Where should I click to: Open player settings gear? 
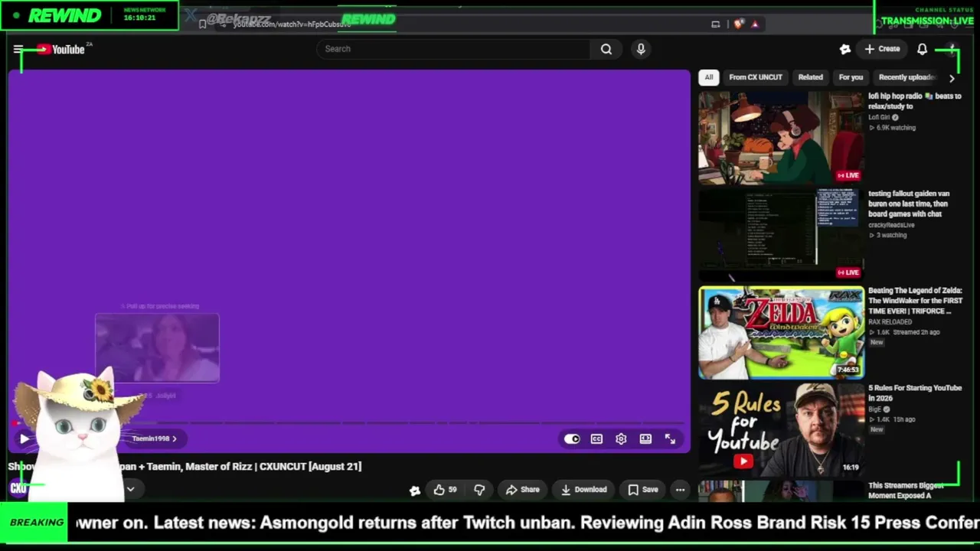click(621, 439)
